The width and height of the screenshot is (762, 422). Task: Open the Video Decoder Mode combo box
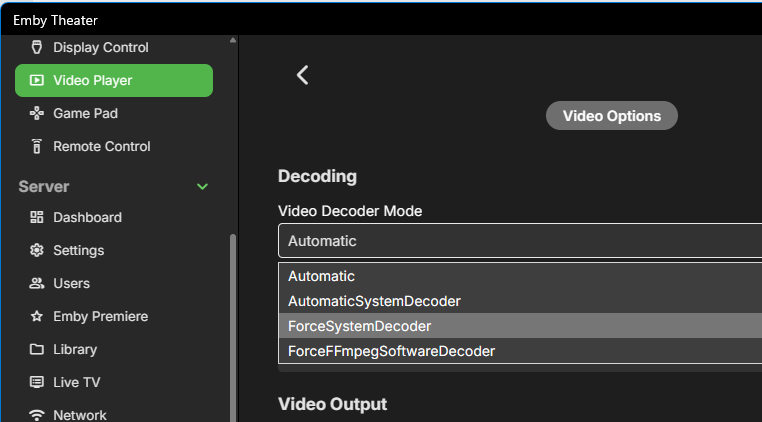click(519, 241)
